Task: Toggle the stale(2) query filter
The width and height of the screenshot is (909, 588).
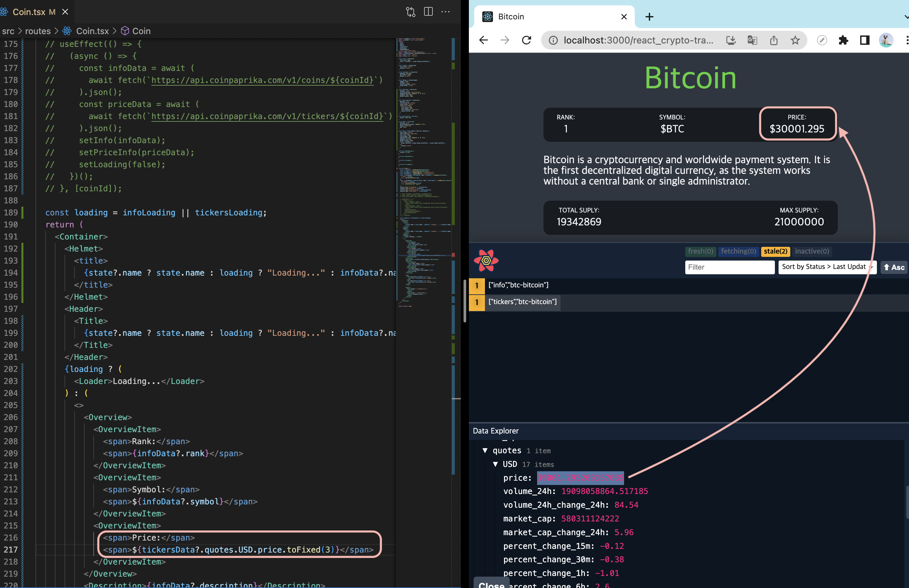Action: click(x=775, y=251)
